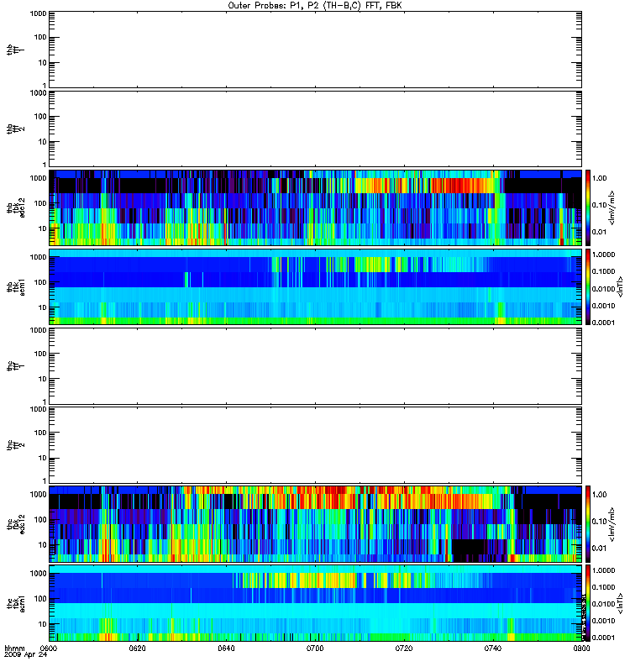Click the thb fbk edc12 spectrogram panel
This screenshot has height=672, width=630.
(316, 207)
